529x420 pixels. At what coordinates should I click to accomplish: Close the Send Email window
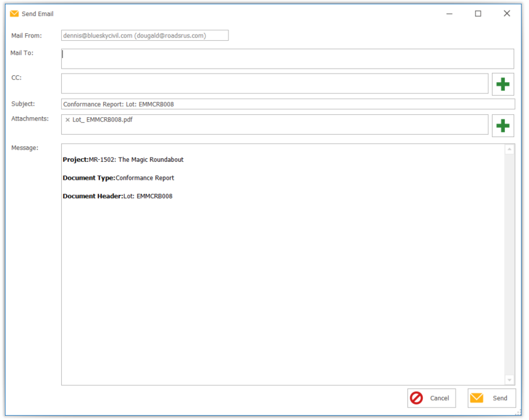(507, 14)
